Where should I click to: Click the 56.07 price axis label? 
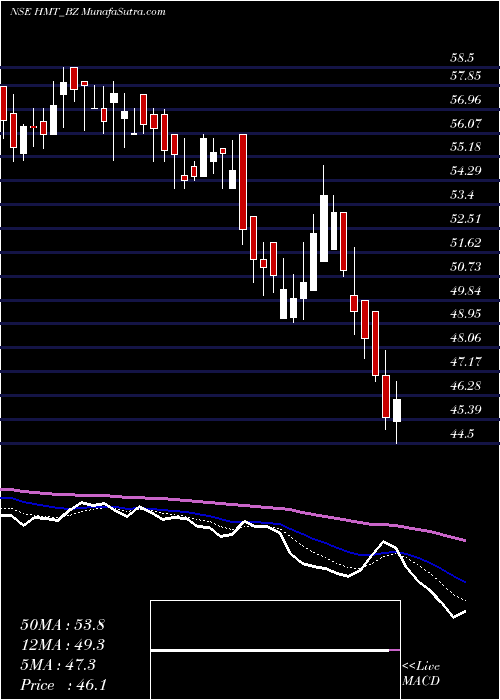point(465,123)
